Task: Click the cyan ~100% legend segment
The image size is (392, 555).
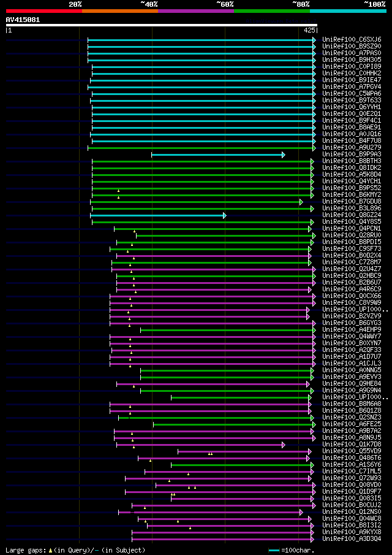Action: pos(348,11)
